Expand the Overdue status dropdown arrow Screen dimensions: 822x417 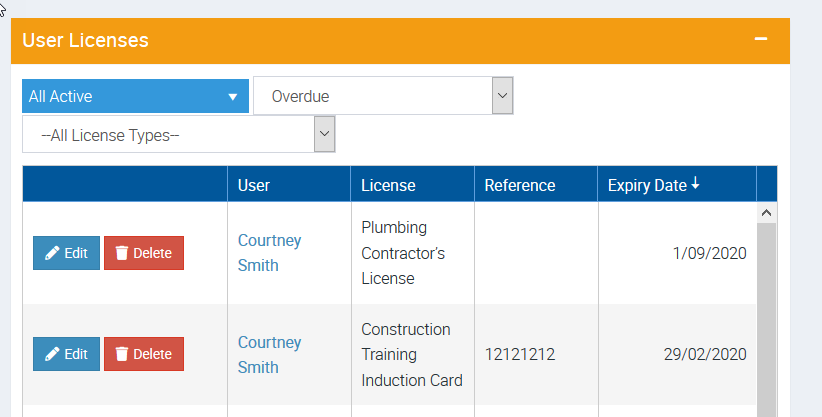(502, 95)
